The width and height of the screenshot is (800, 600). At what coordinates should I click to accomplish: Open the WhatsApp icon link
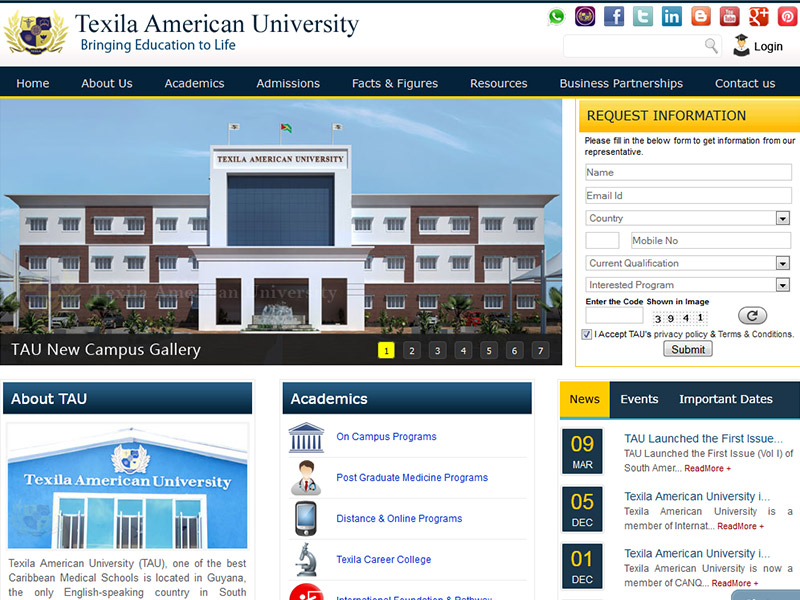pos(556,16)
